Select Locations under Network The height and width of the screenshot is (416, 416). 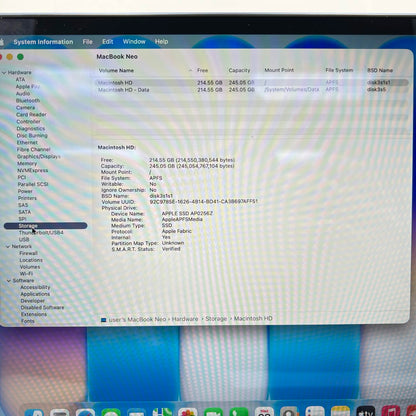click(31, 260)
